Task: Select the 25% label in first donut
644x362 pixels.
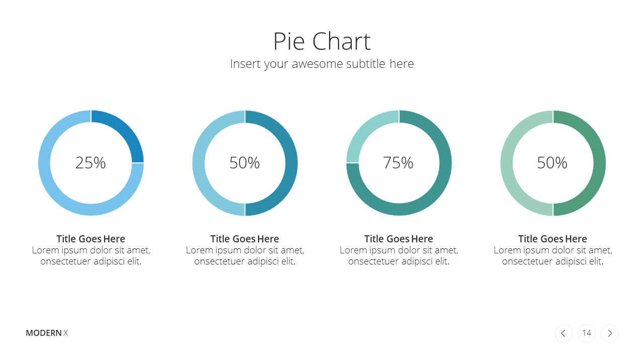Action: pyautogui.click(x=91, y=162)
